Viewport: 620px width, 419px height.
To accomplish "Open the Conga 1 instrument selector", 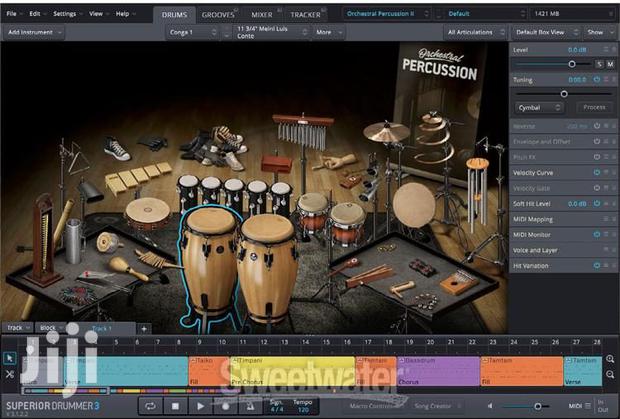I will pyautogui.click(x=193, y=32).
